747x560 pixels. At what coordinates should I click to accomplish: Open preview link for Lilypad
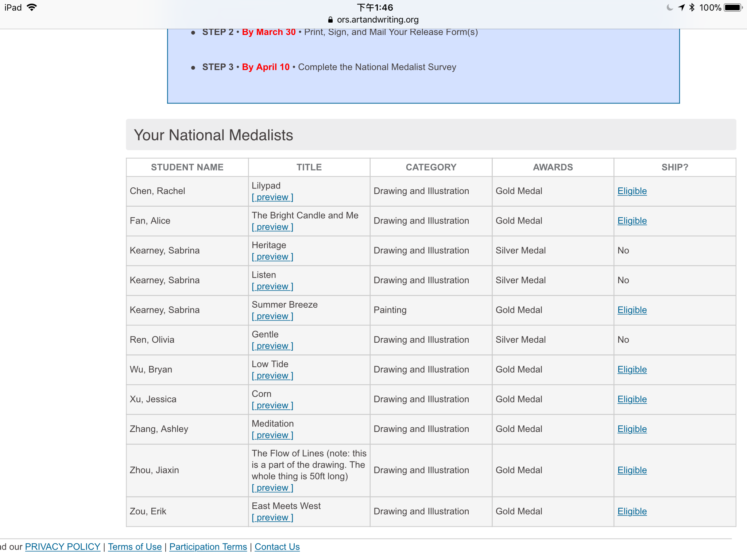272,197
